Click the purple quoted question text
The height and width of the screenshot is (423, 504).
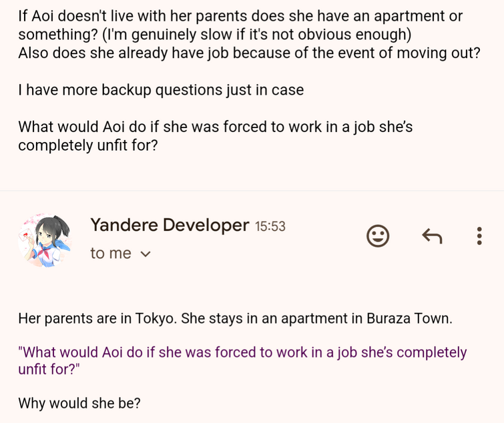pos(242,361)
